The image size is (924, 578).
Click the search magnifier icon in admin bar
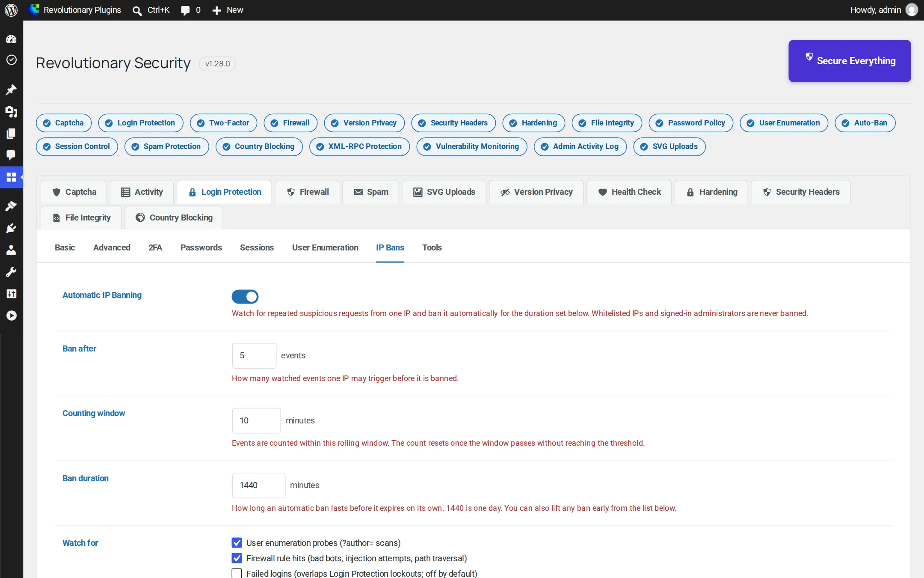tap(137, 10)
